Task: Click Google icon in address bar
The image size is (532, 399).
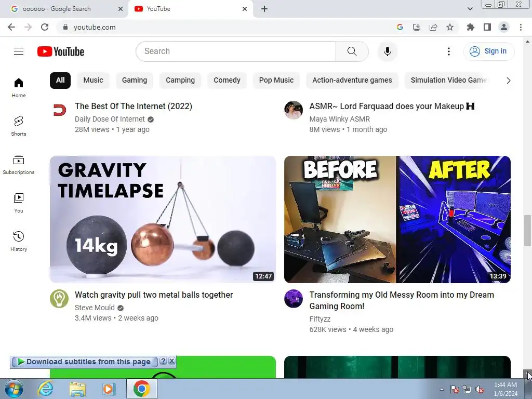Action: pyautogui.click(x=400, y=27)
